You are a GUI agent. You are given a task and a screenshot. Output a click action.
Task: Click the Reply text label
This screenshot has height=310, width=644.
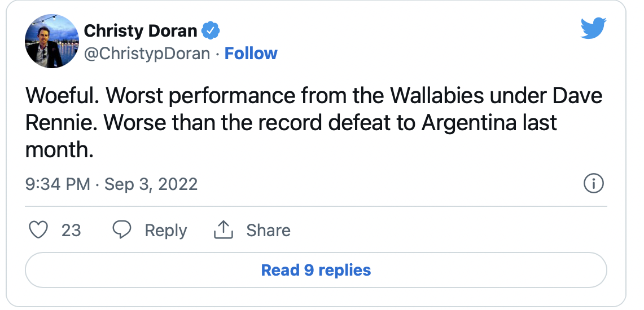(165, 231)
